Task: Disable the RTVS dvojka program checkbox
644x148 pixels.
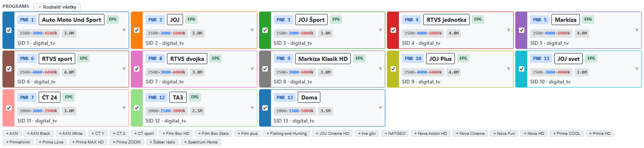Action: pyautogui.click(x=137, y=69)
